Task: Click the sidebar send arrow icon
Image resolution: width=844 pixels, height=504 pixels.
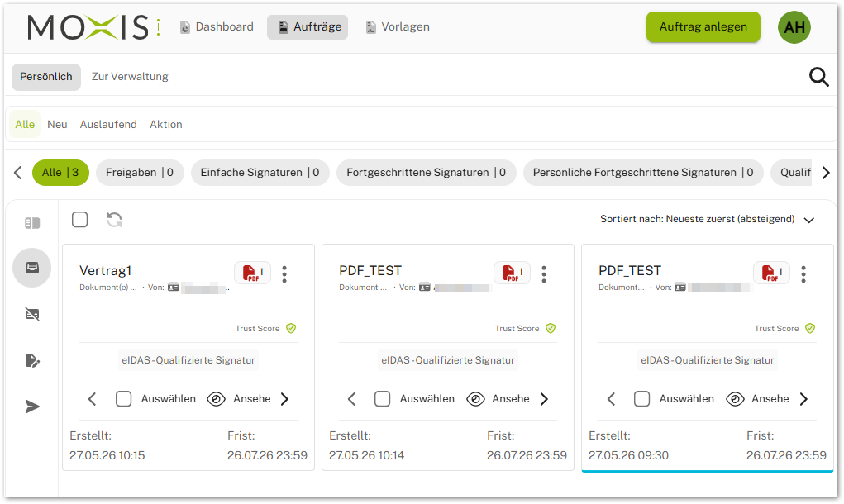Action: (x=32, y=407)
